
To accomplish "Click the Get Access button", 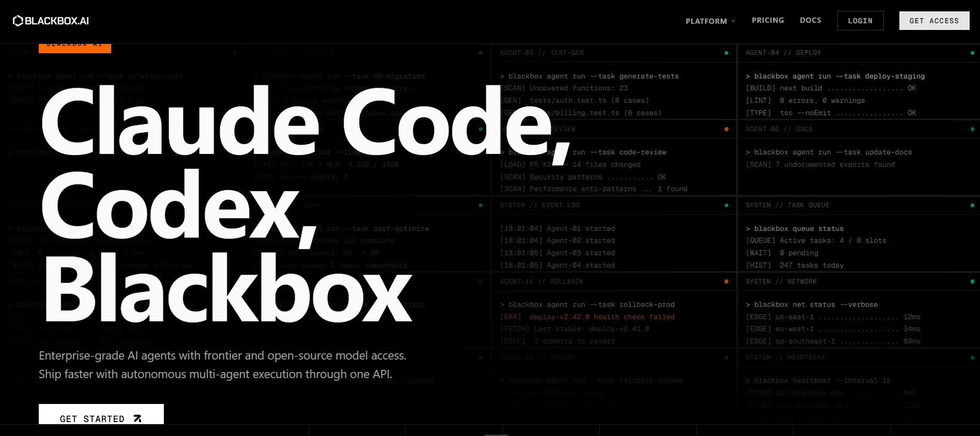I will point(934,21).
